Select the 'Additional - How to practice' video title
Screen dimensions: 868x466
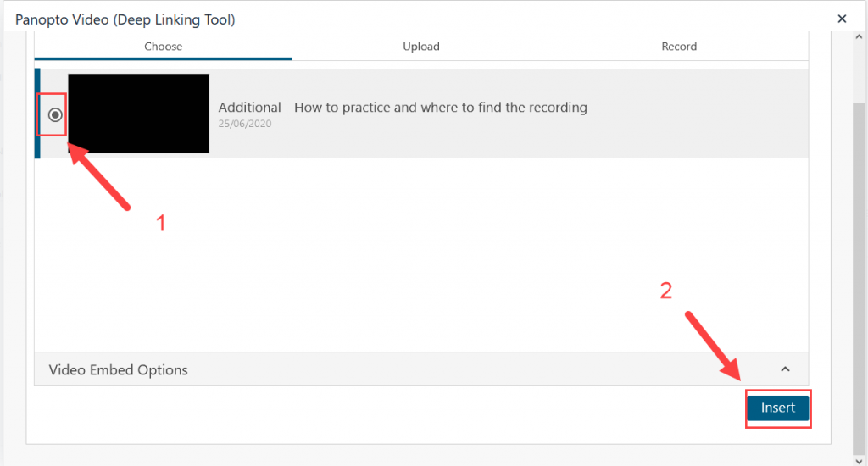click(x=403, y=108)
